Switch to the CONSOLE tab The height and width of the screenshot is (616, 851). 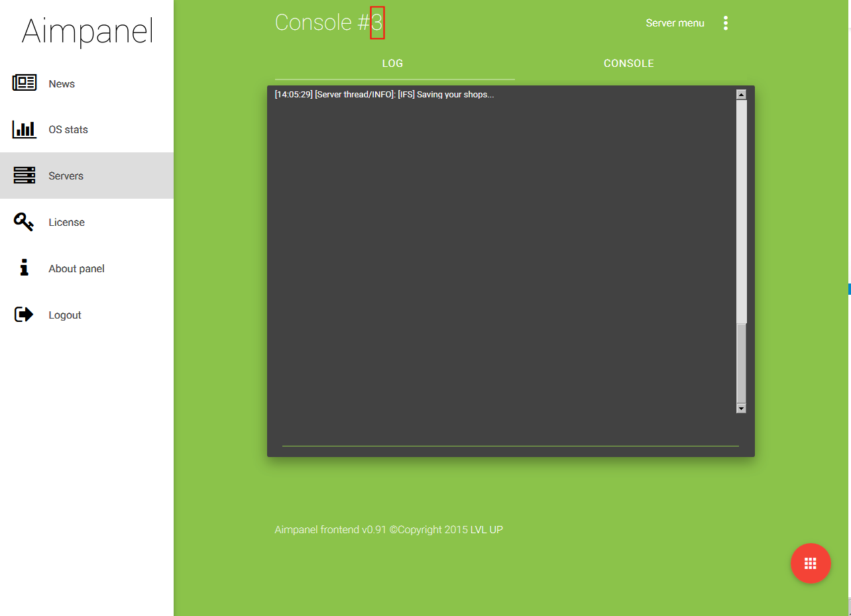(x=628, y=64)
